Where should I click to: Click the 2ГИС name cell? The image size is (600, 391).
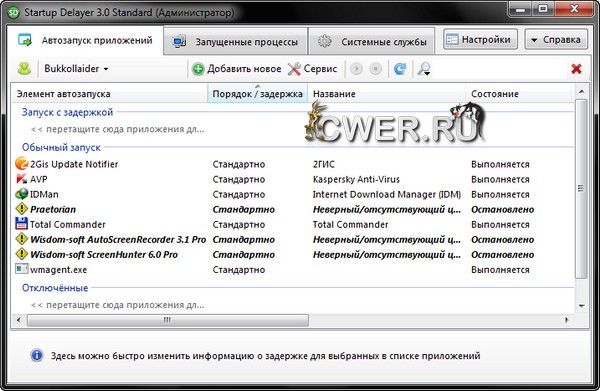pos(324,164)
